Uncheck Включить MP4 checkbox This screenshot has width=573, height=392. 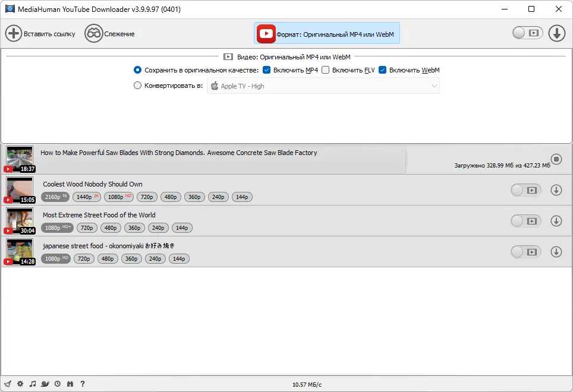267,69
